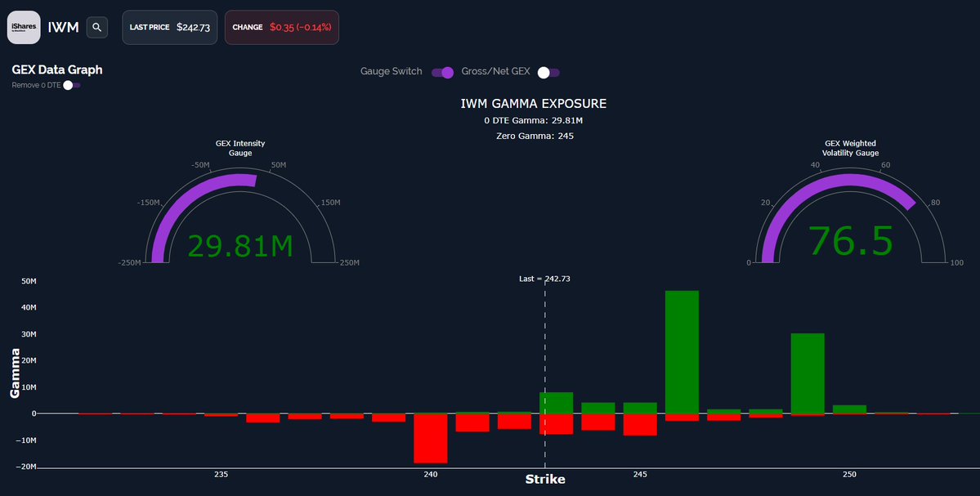Click the Zero Gamma: 245 label
980x496 pixels.
533,136
